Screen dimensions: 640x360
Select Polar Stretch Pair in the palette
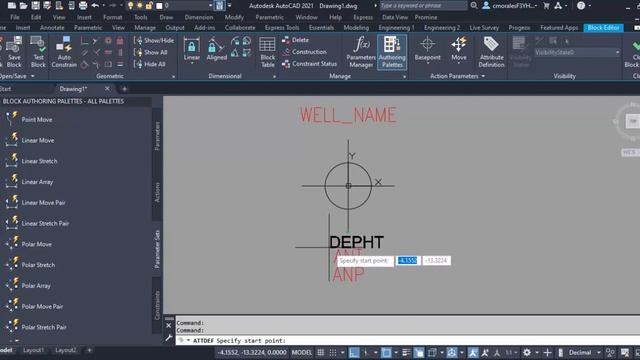pyautogui.click(x=36, y=327)
